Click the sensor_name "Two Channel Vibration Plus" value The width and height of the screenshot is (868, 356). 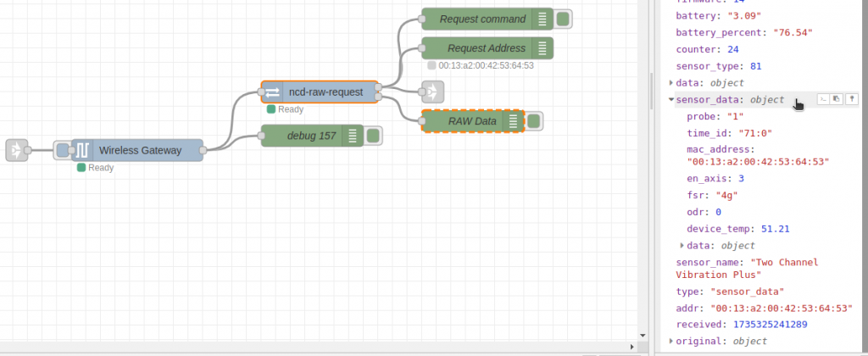(748, 268)
